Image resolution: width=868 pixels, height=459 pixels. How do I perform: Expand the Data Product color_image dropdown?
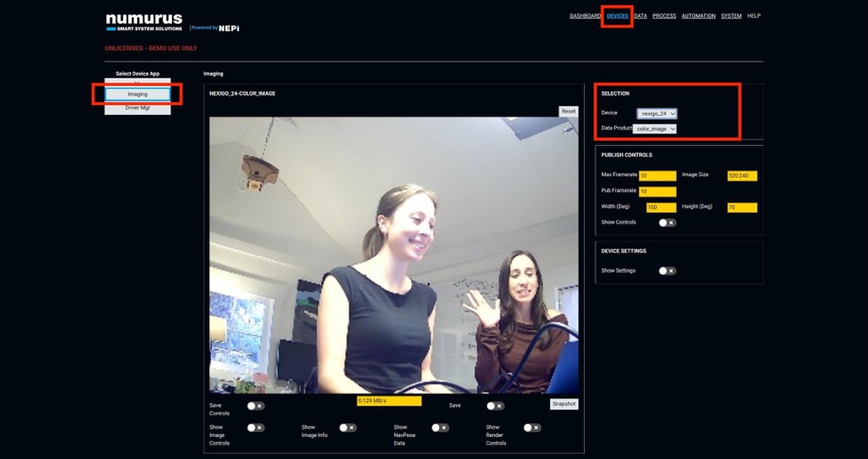tap(655, 129)
